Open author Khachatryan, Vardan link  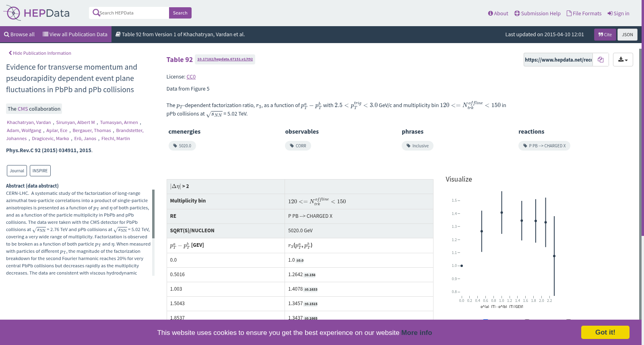click(x=29, y=122)
